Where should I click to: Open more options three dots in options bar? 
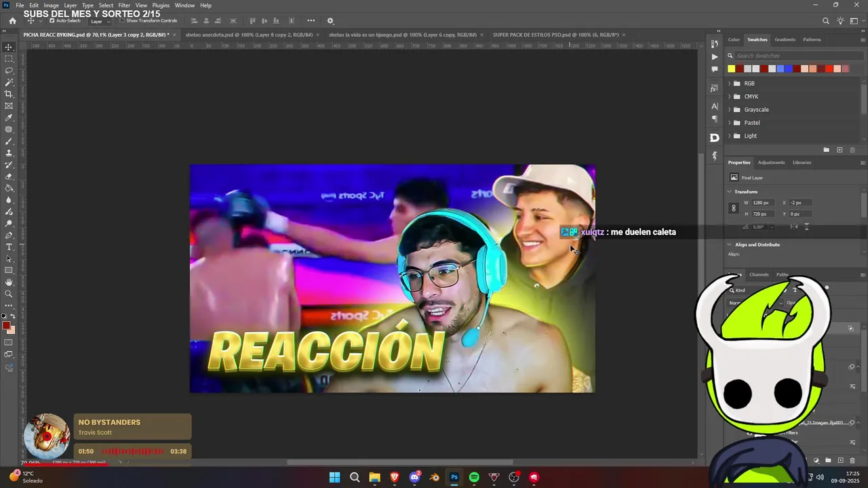point(311,21)
